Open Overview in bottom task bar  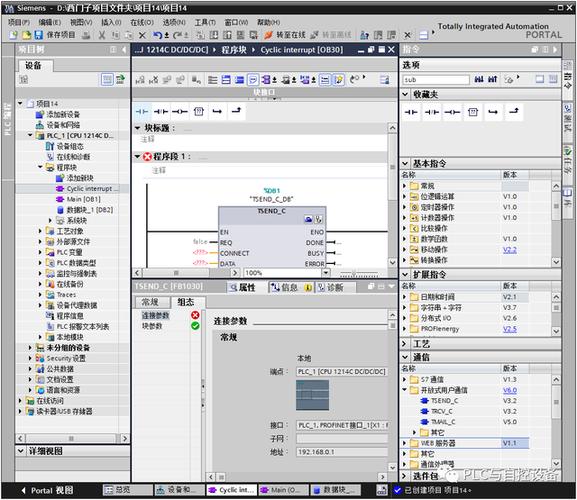click(127, 490)
